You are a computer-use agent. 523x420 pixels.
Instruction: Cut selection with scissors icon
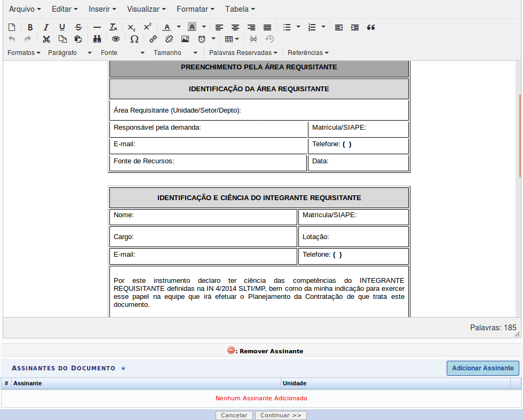click(46, 39)
